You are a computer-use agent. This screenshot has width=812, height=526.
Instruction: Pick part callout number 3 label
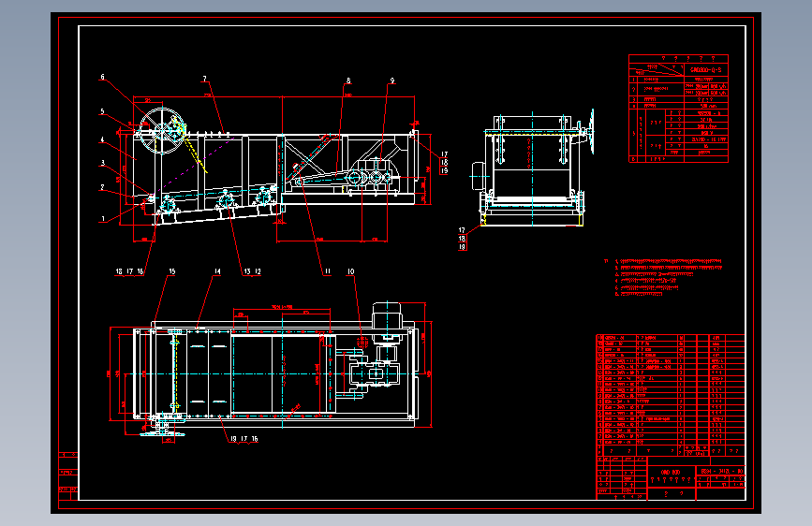point(102,163)
